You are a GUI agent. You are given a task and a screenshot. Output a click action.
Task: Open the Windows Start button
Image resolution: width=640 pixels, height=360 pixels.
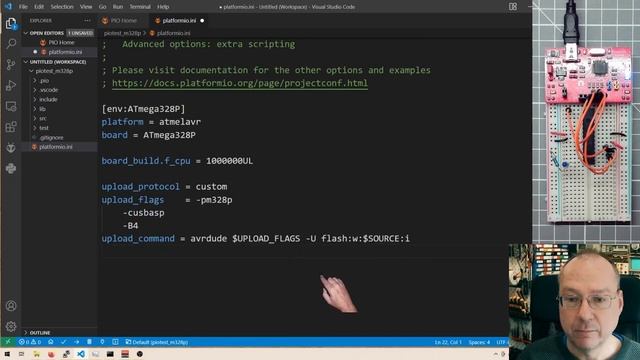pos(7,354)
